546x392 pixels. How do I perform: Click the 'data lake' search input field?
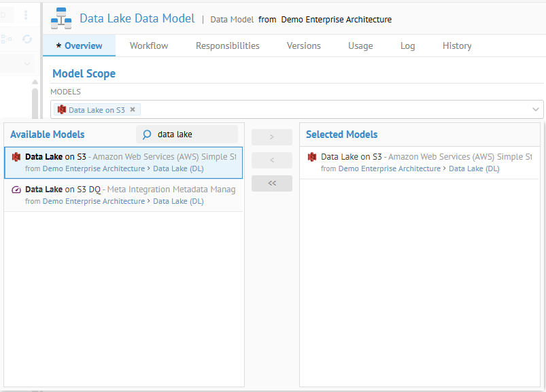pos(194,135)
